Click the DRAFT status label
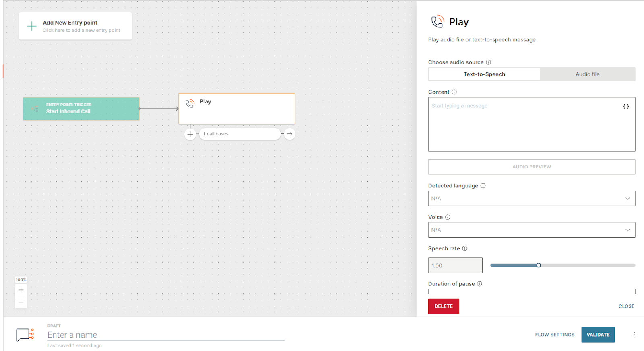This screenshot has width=644, height=351. tap(54, 326)
